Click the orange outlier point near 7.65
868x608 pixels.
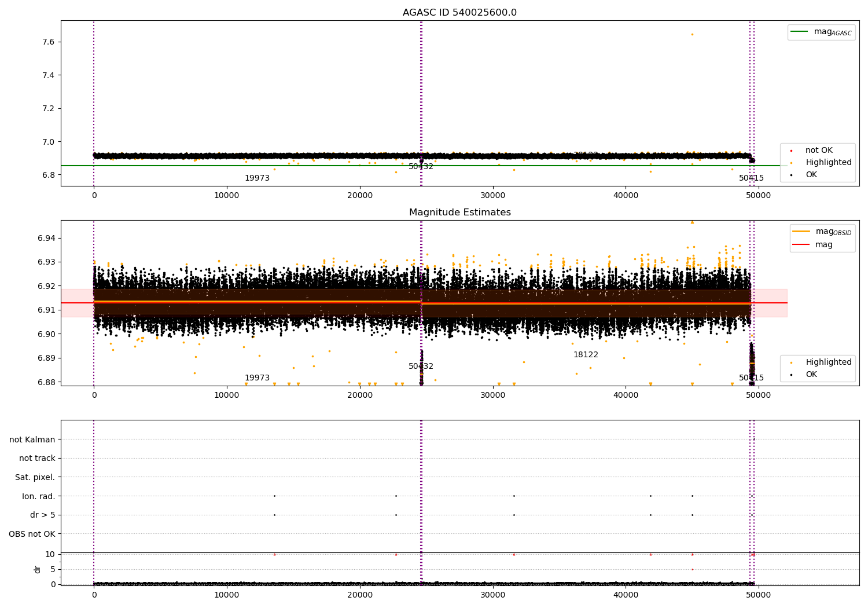click(x=692, y=34)
